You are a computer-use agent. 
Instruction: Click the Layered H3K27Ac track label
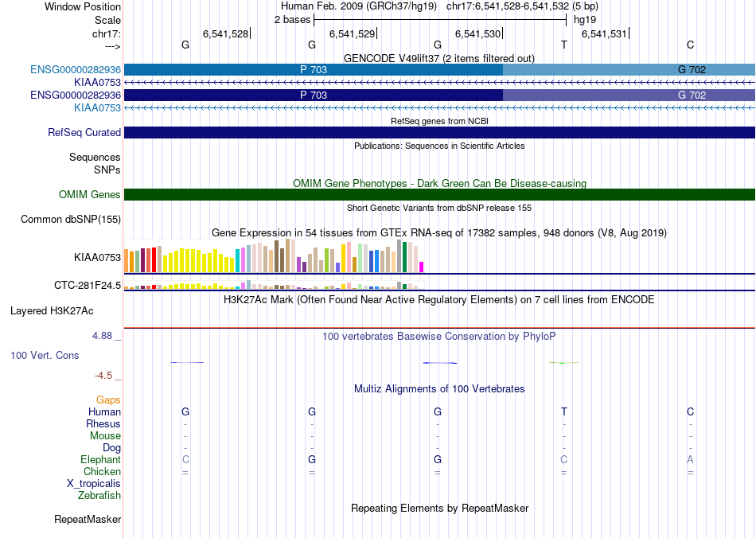tap(52, 311)
